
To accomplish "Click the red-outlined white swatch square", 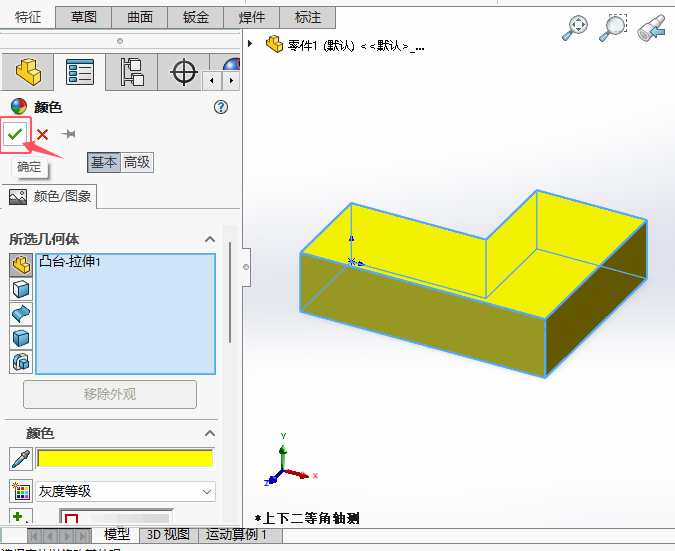I will (71, 518).
